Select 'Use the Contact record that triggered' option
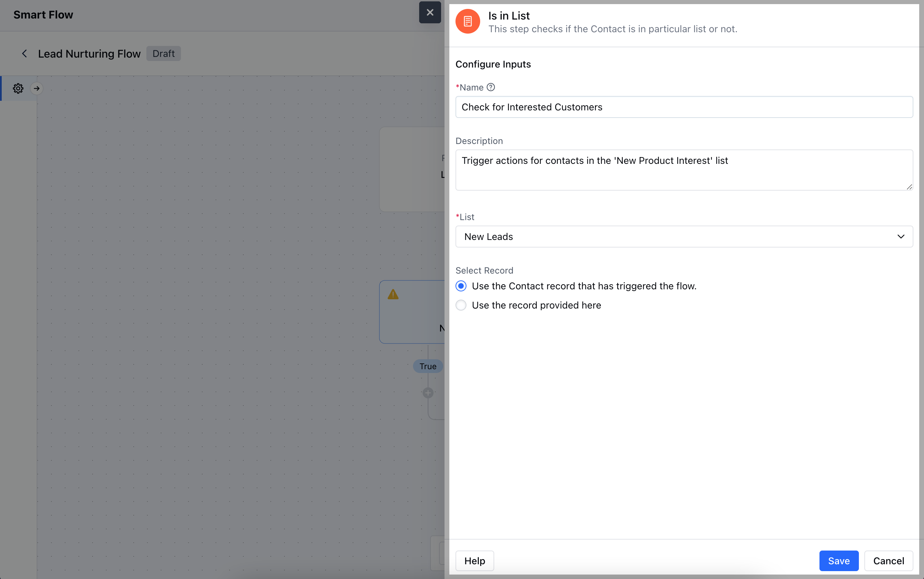 click(461, 286)
